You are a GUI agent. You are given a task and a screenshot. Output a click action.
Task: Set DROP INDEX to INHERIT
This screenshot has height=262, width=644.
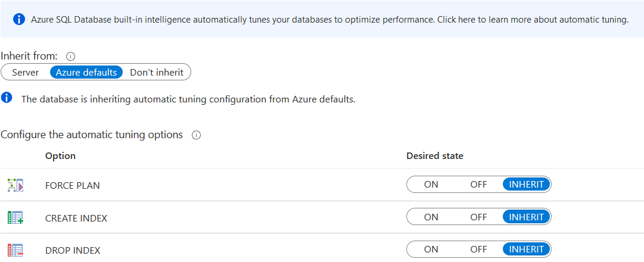[x=527, y=249]
